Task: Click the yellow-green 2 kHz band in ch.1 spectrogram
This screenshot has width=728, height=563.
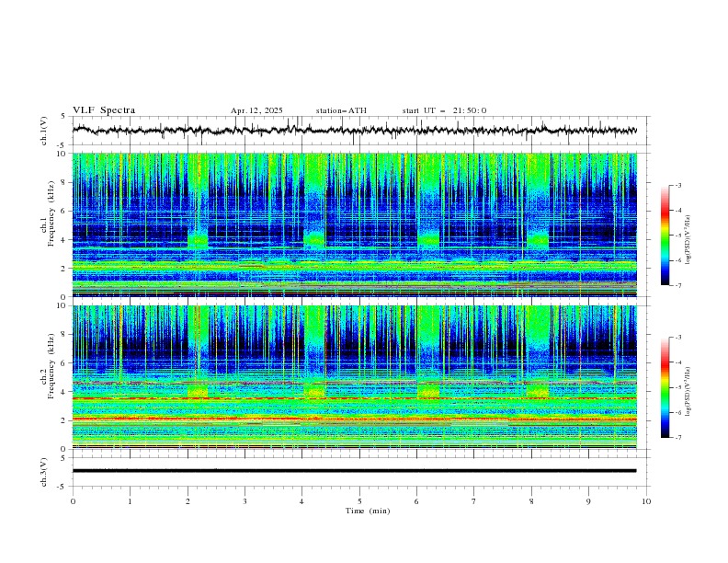Action: pyautogui.click(x=354, y=266)
